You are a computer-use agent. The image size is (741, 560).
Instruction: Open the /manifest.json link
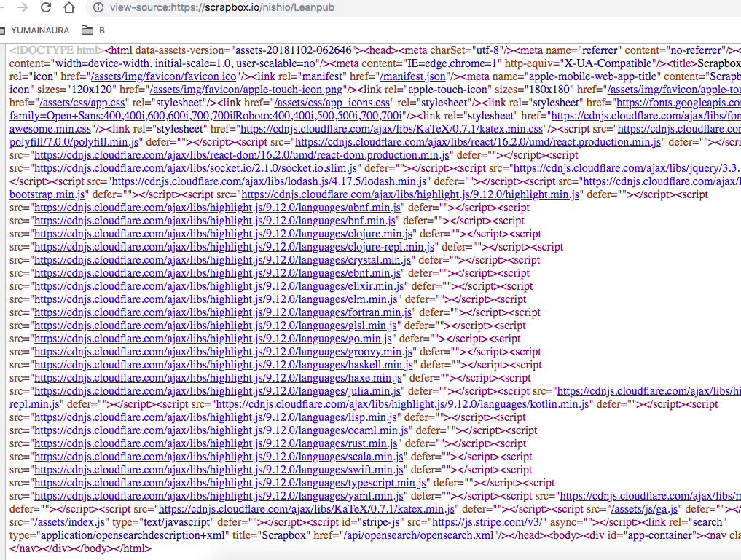412,76
